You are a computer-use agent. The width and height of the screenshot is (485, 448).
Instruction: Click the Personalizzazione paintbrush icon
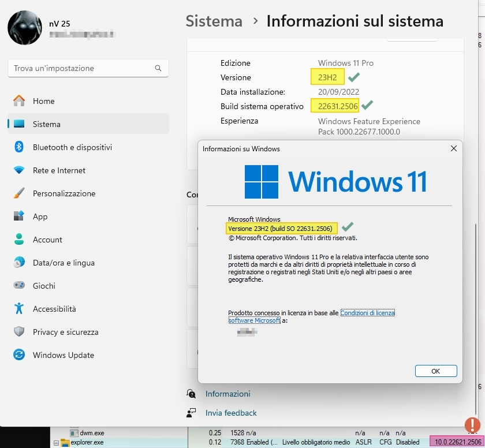(x=19, y=193)
